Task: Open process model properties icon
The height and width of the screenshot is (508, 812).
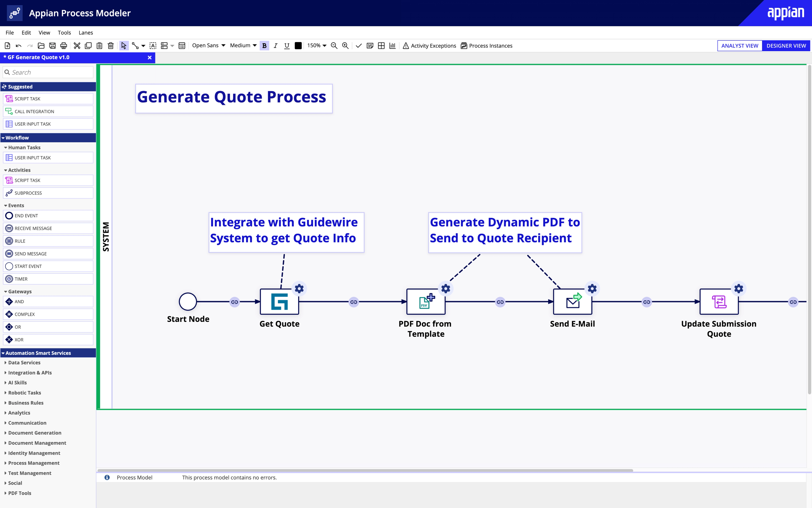Action: point(182,46)
